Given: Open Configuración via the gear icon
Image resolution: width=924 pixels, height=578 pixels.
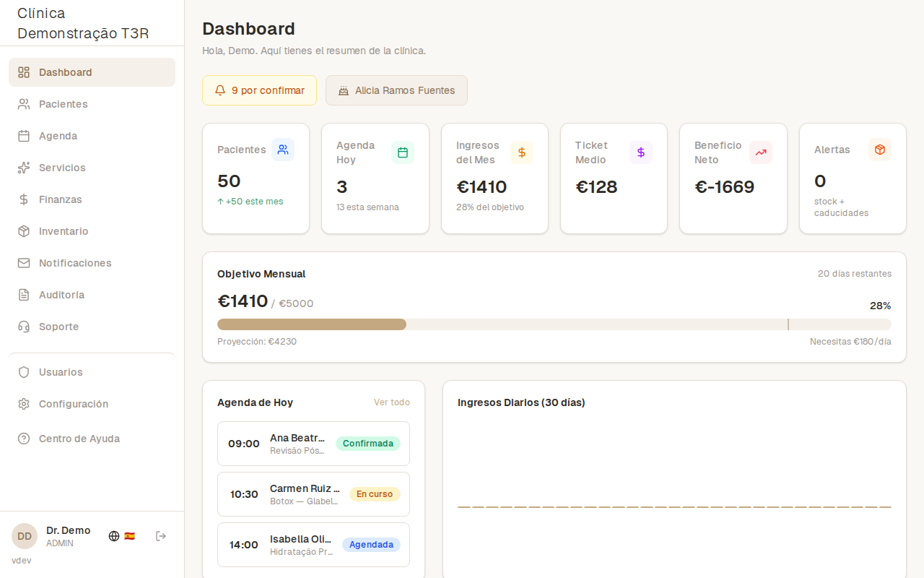Looking at the screenshot, I should tap(23, 404).
